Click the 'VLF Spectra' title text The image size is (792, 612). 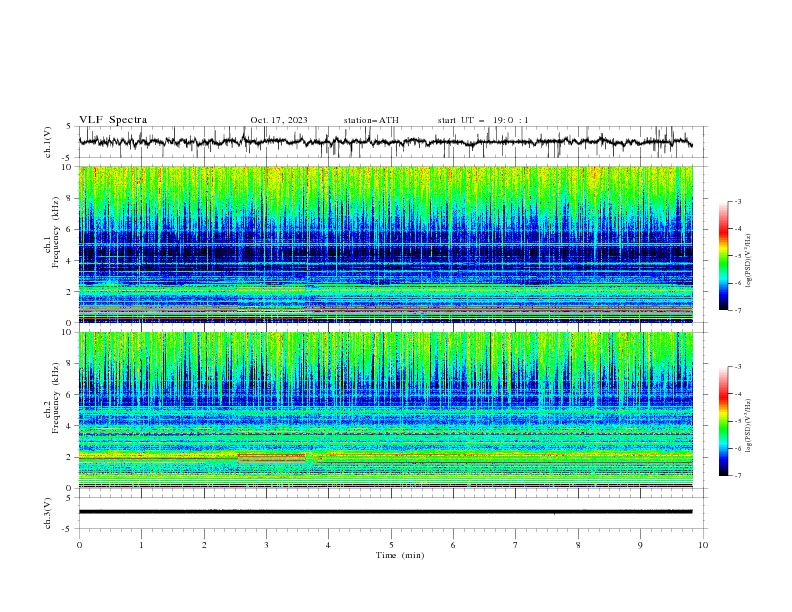113,120
